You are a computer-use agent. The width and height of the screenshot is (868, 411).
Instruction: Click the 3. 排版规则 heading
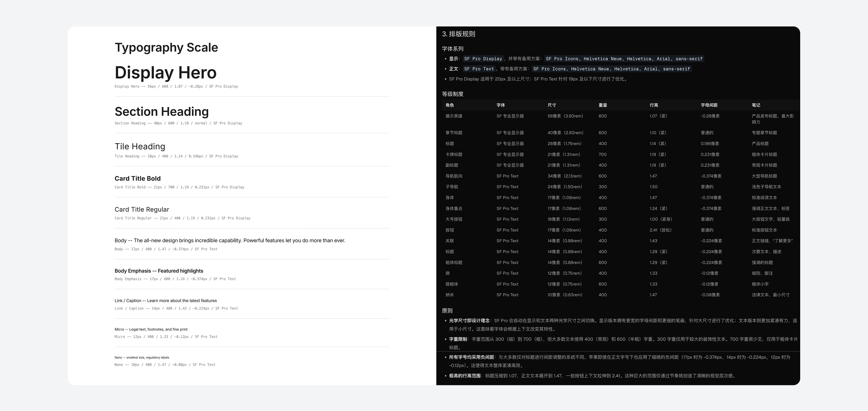click(x=458, y=34)
